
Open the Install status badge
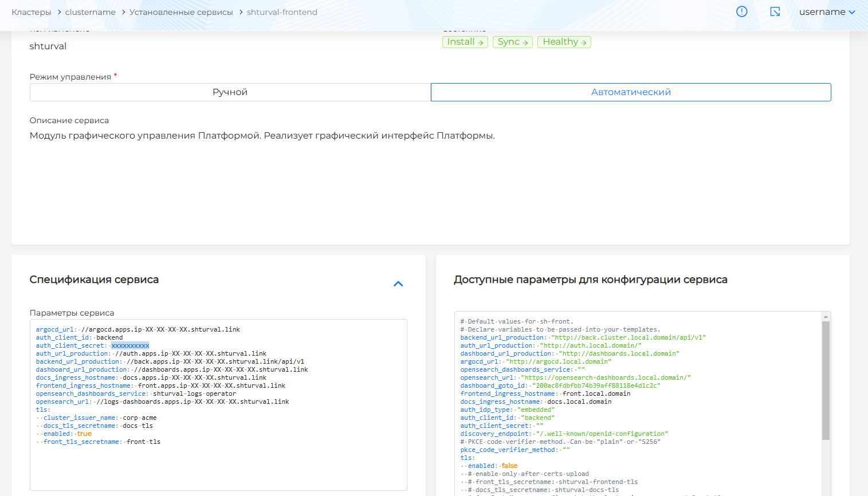click(465, 42)
